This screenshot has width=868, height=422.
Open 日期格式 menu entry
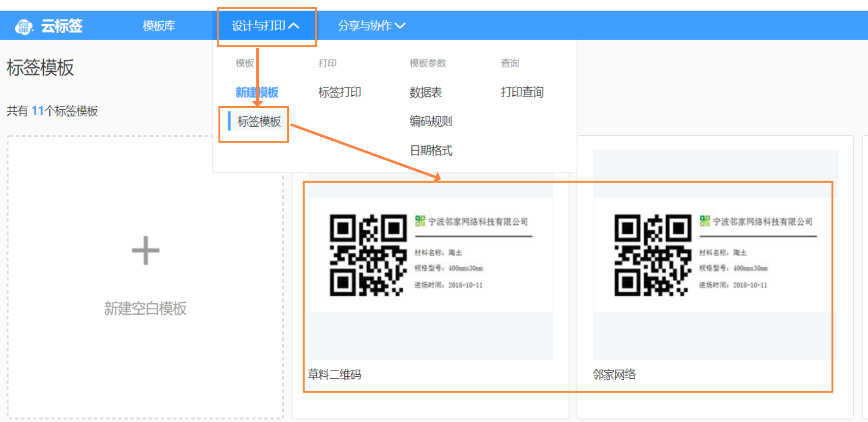tap(431, 150)
